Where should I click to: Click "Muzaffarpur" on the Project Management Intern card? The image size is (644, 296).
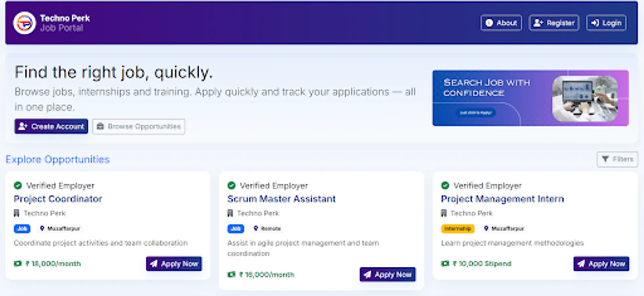[508, 229]
